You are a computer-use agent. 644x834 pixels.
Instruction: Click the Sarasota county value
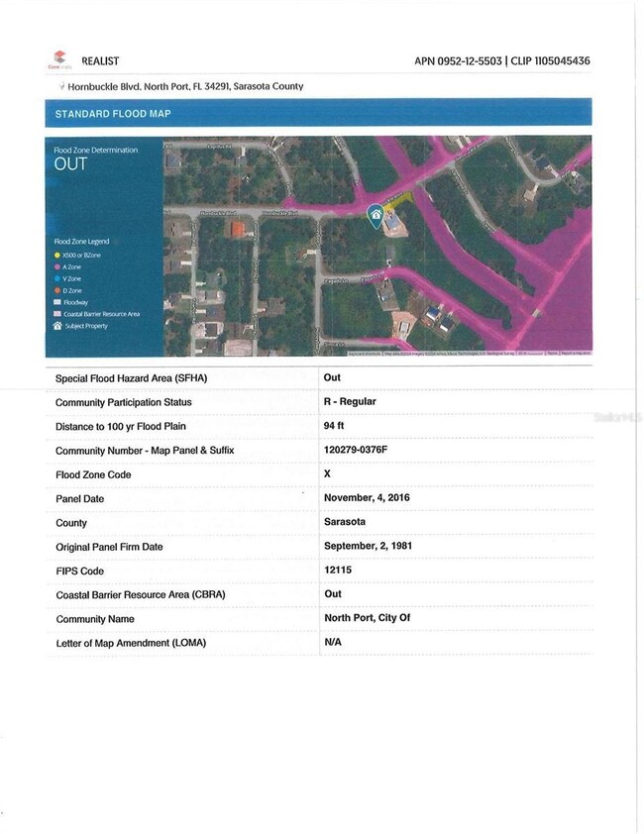click(x=345, y=522)
